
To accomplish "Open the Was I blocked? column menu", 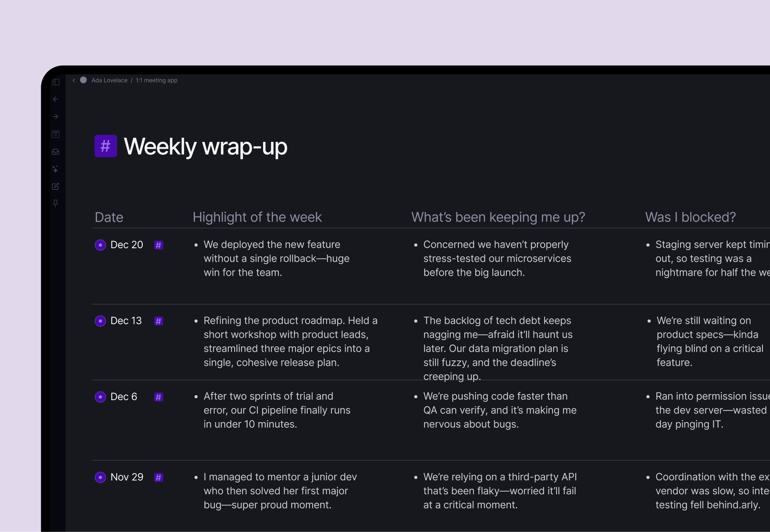I will 690,217.
